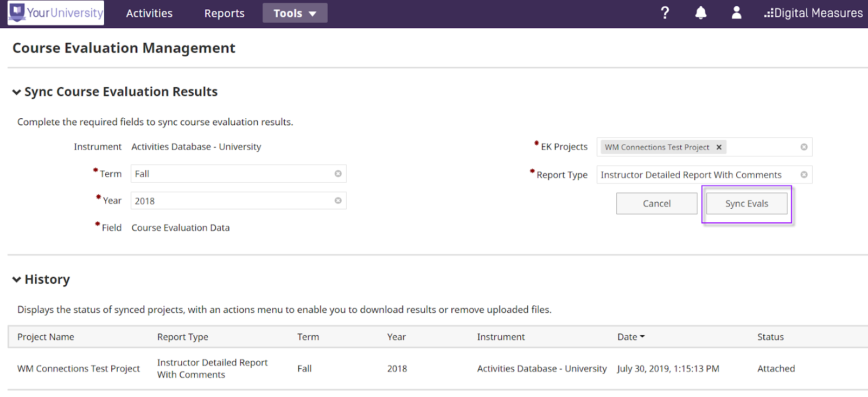Click the Instrument column header
Viewport: 868px width, 397px height.
coord(501,337)
